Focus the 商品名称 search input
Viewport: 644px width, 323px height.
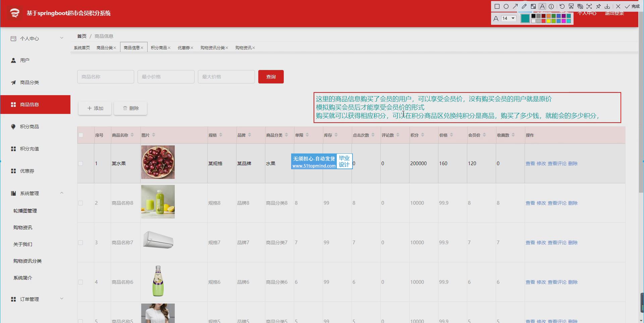coord(106,77)
